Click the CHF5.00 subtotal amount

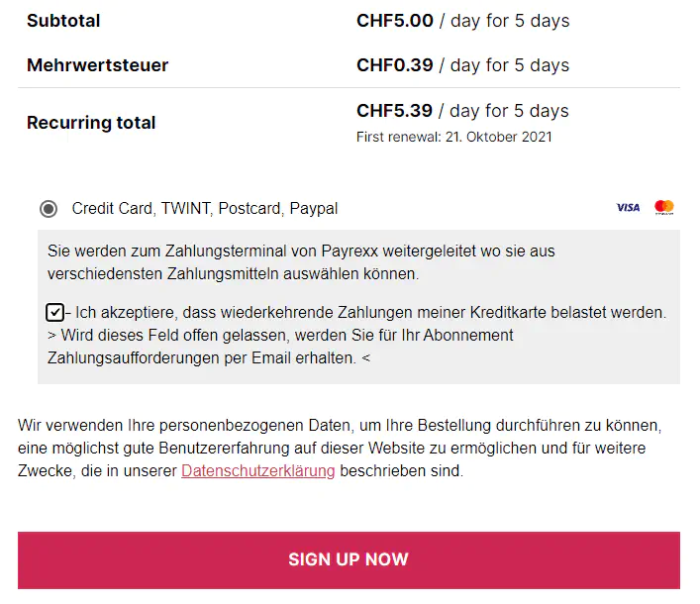tap(394, 21)
